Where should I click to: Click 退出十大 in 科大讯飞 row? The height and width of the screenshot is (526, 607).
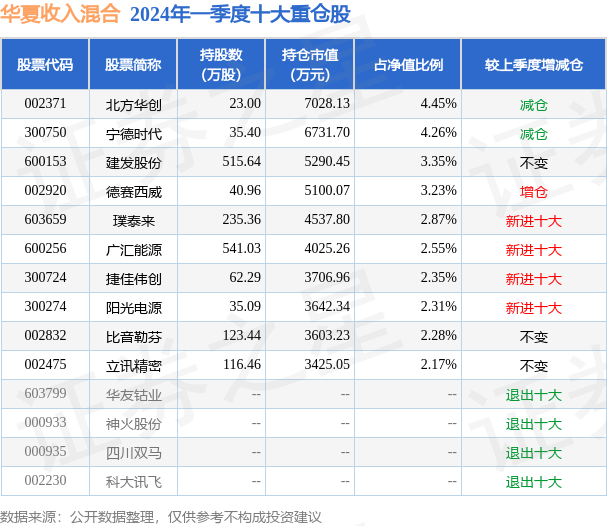tap(533, 482)
